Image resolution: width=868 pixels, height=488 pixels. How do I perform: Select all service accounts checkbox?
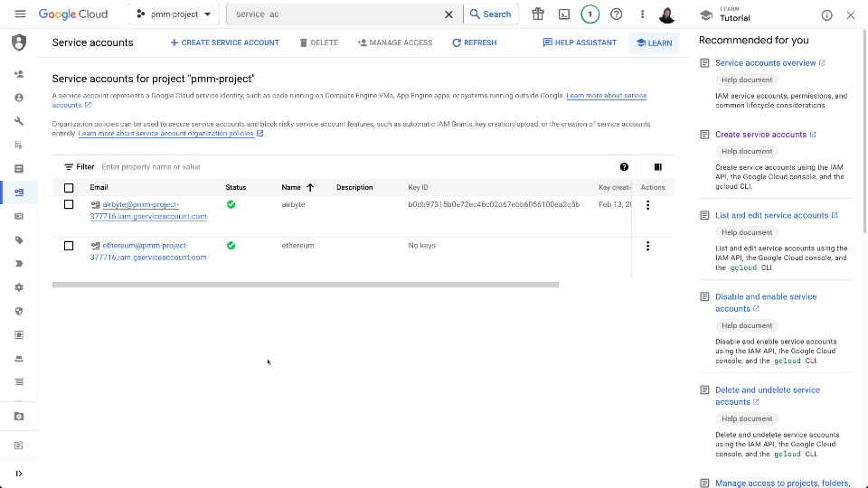tap(69, 188)
